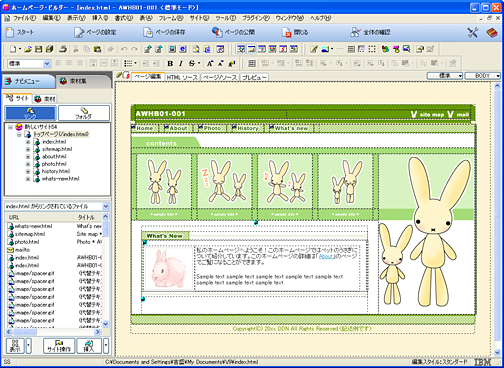Click down arrow of file list vertical scrollbar

[x=106, y=324]
